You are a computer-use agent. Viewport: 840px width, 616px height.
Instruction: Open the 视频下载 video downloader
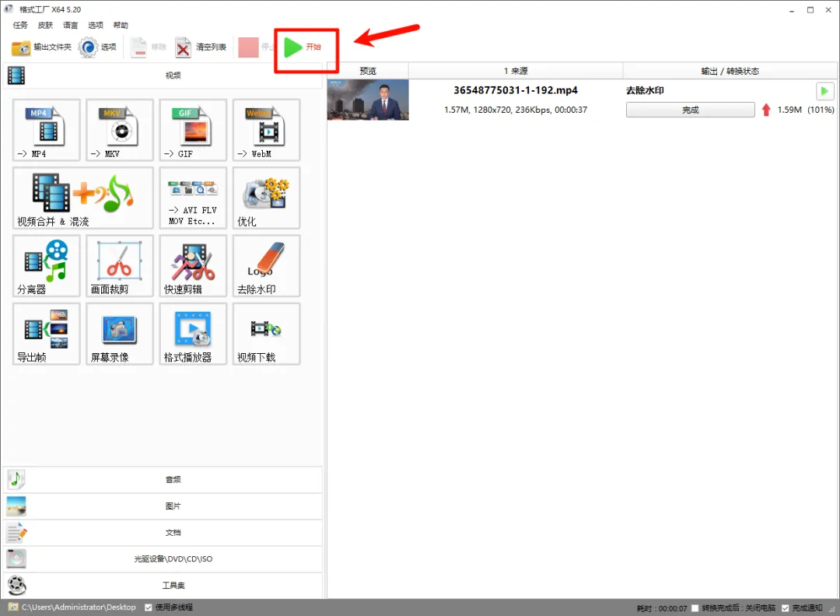click(266, 334)
